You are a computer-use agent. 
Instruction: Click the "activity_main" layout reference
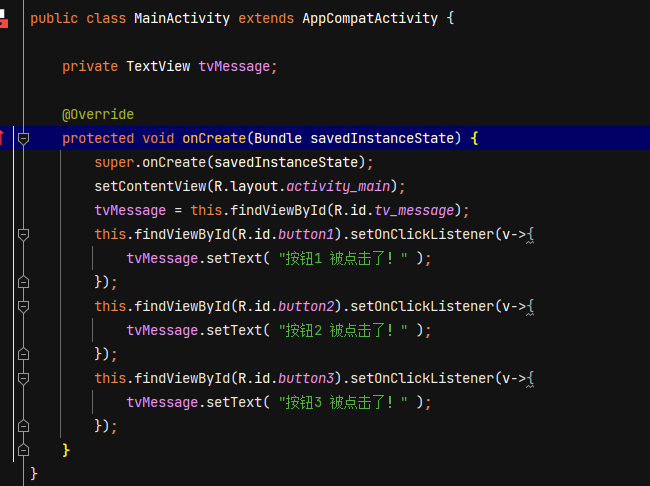pos(338,187)
